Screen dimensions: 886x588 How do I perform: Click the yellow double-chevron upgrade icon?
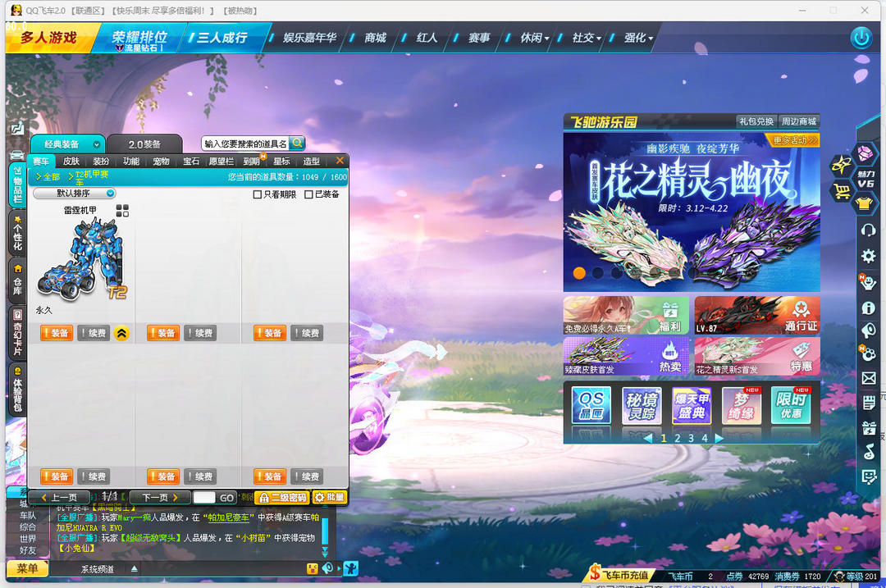121,333
